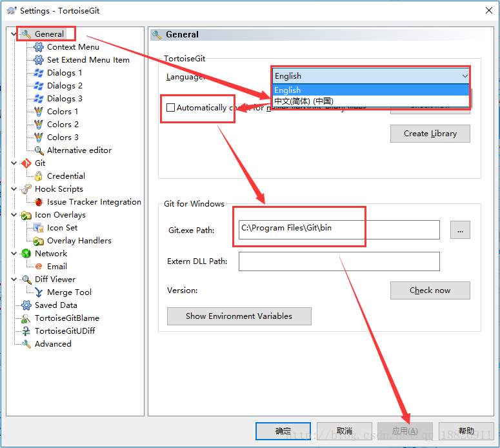Image resolution: width=500 pixels, height=448 pixels.
Task: Click the Git.exe Path input field
Action: tap(339, 230)
